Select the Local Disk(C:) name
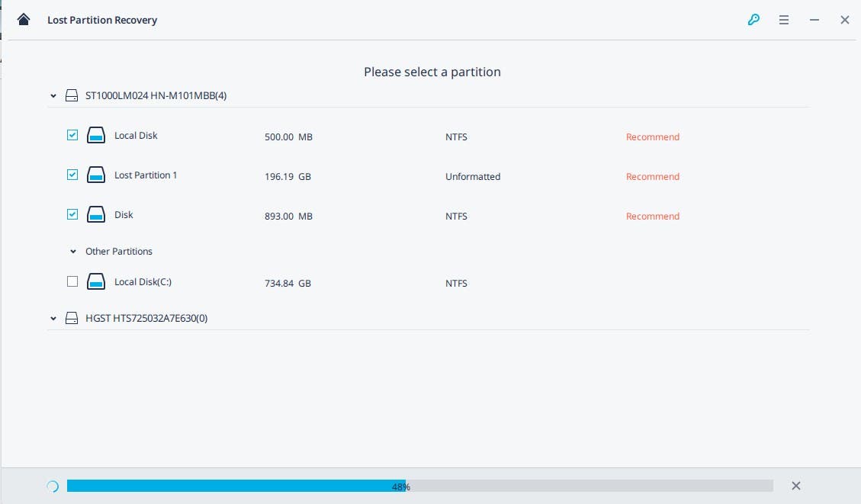This screenshot has width=861, height=504. coord(143,281)
